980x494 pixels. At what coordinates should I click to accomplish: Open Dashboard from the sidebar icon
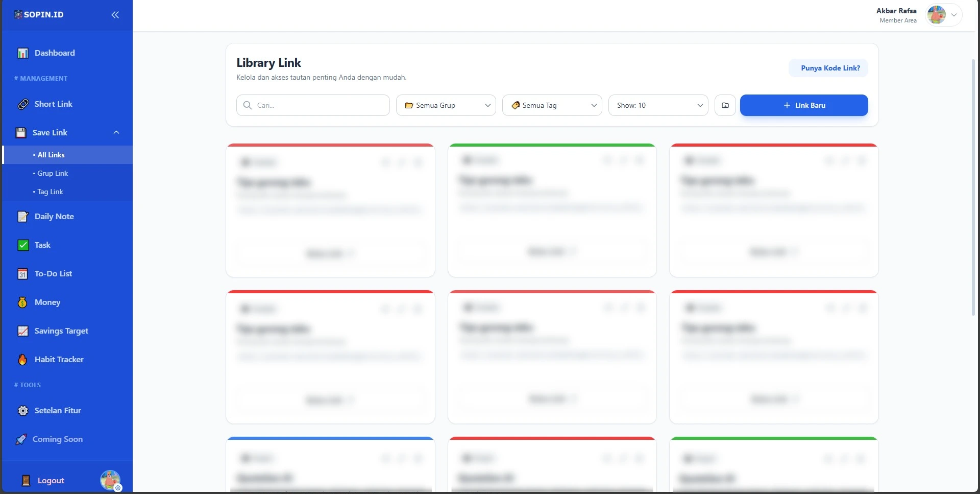tap(23, 53)
